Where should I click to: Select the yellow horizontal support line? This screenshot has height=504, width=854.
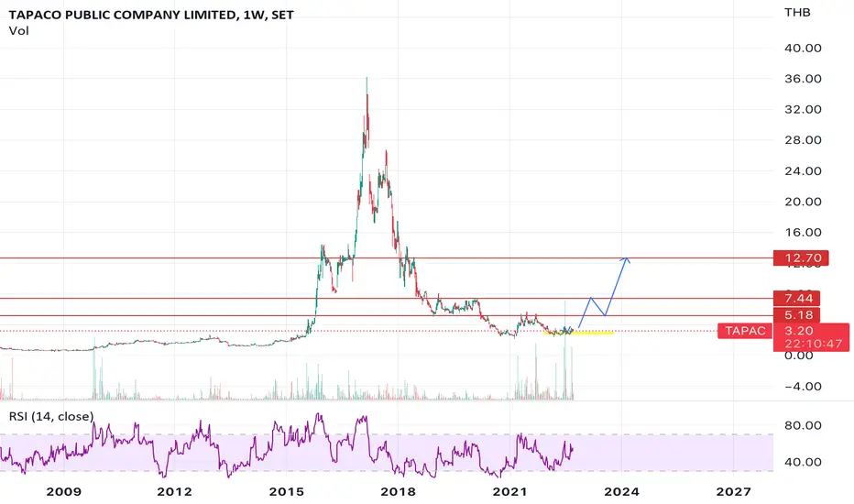tap(578, 333)
